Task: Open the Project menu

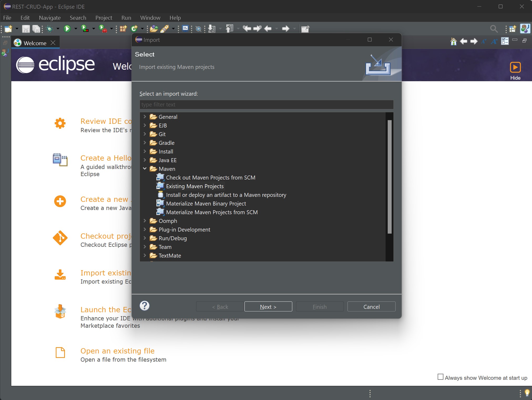Action: (x=104, y=18)
